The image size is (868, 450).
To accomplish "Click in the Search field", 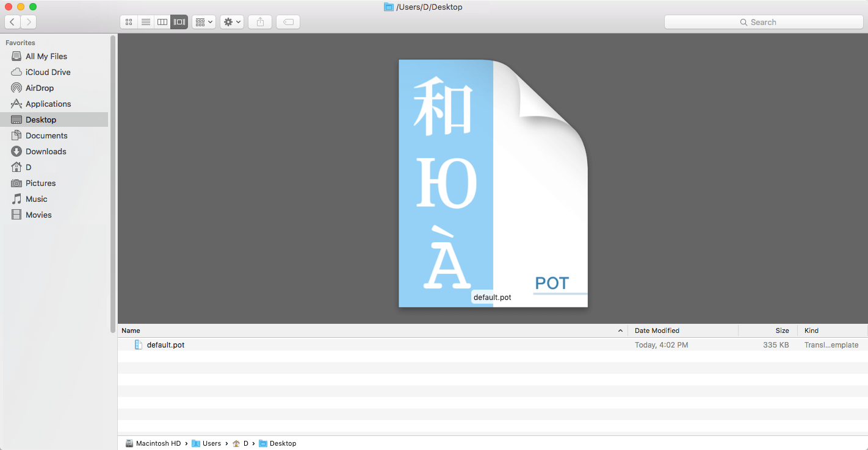I will pyautogui.click(x=763, y=22).
